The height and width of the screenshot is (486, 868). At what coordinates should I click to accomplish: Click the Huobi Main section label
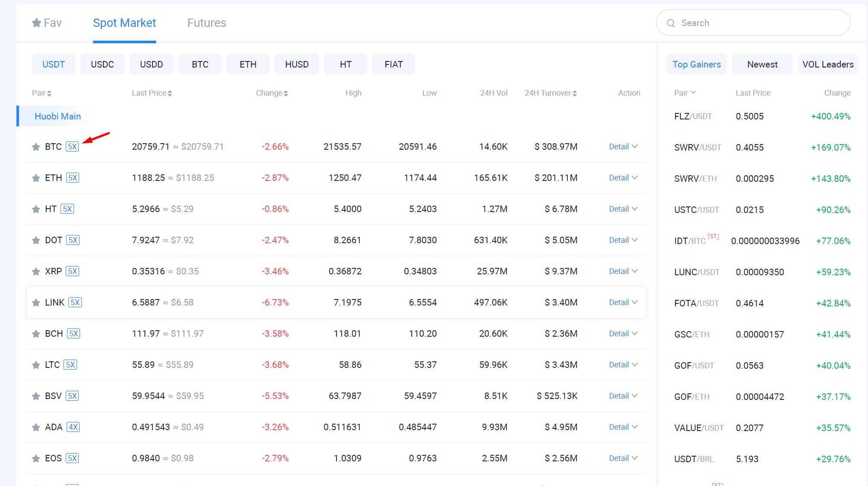58,116
